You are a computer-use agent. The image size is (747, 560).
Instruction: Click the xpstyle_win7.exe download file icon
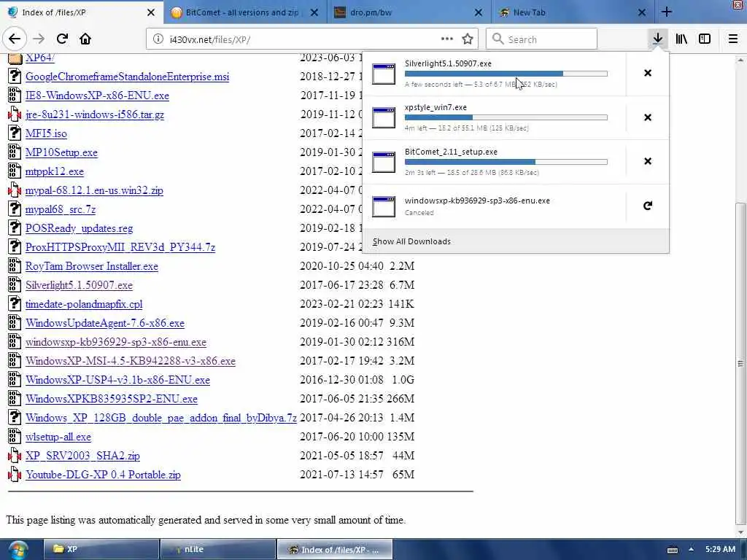384,117
